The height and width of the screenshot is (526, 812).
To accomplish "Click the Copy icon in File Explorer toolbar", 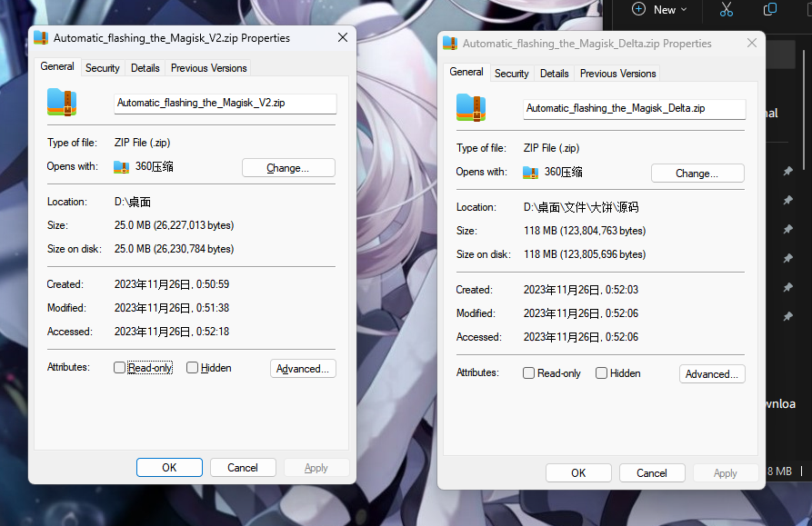I will pos(770,9).
